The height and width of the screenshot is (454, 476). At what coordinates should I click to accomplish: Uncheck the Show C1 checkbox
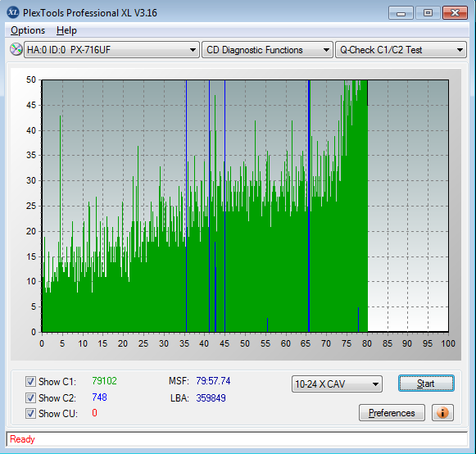click(30, 381)
